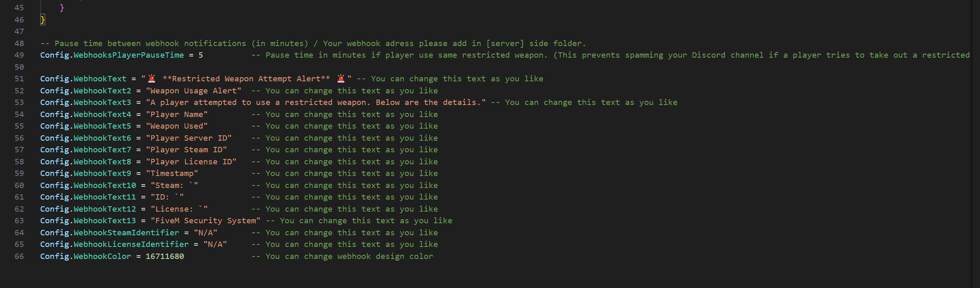Click the WebhookColor value 16711680
The width and height of the screenshot is (980, 288).
(x=165, y=256)
